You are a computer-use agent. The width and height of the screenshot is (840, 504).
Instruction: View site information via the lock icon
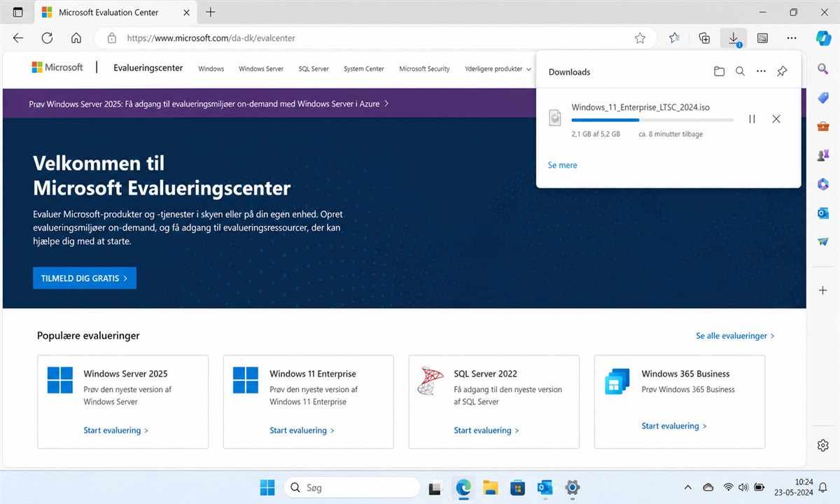[x=111, y=38]
